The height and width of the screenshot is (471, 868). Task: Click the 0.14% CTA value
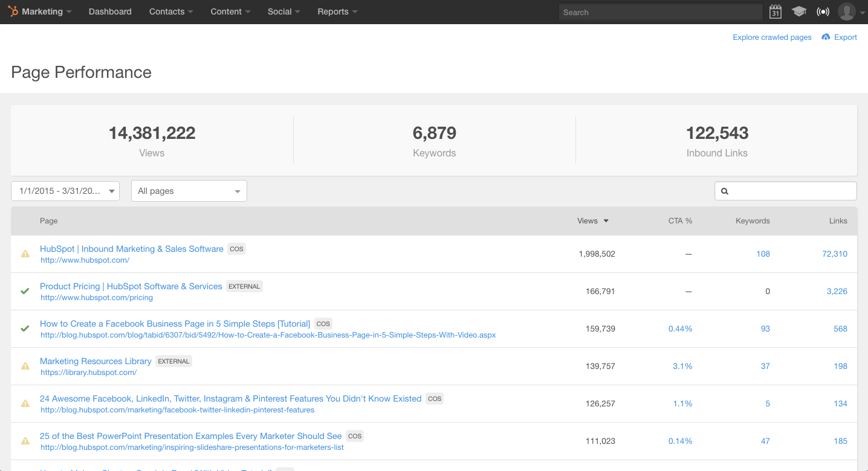pos(680,441)
